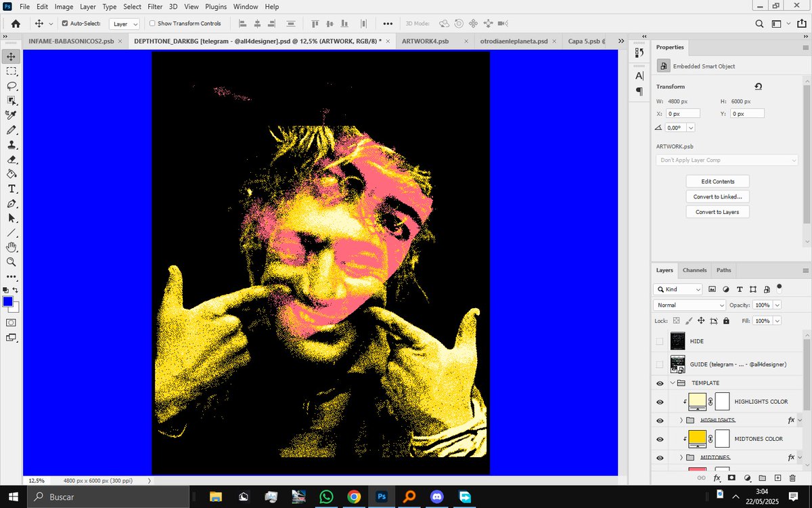Viewport: 812px width, 508px height.
Task: Select the Clone Stamp tool
Action: click(x=12, y=145)
